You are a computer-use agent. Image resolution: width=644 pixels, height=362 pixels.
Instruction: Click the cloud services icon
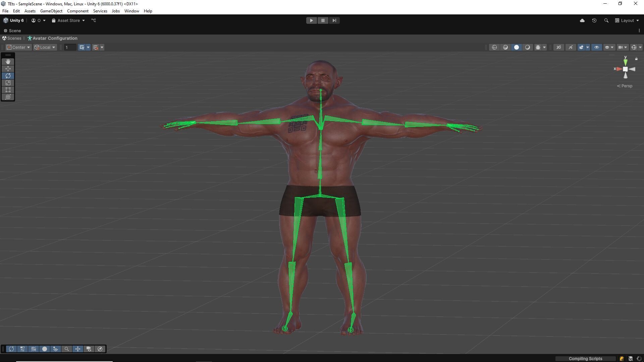coord(582,20)
